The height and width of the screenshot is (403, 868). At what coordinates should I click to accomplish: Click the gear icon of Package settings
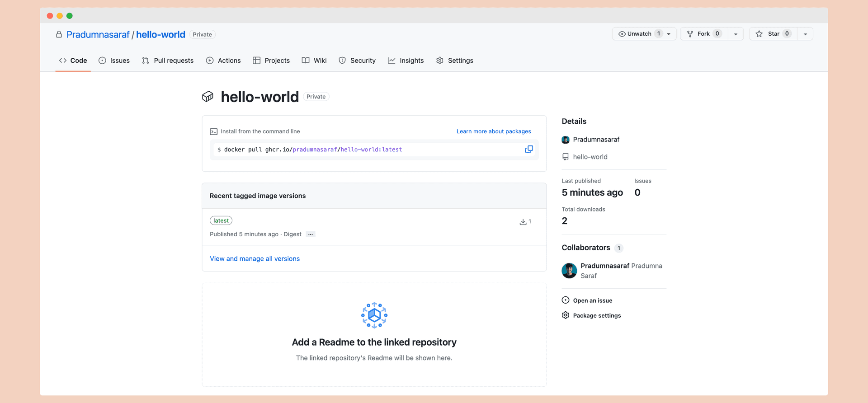(566, 315)
